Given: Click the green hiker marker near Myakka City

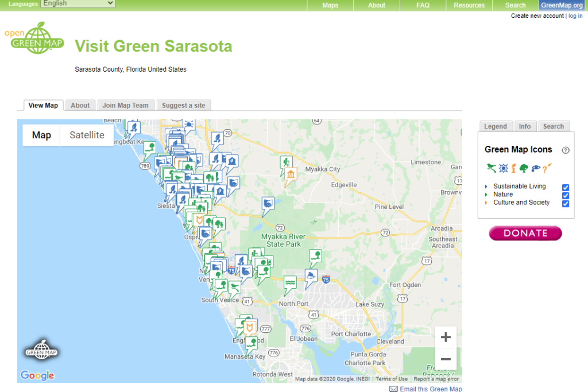Looking at the screenshot, I should click(x=285, y=162).
